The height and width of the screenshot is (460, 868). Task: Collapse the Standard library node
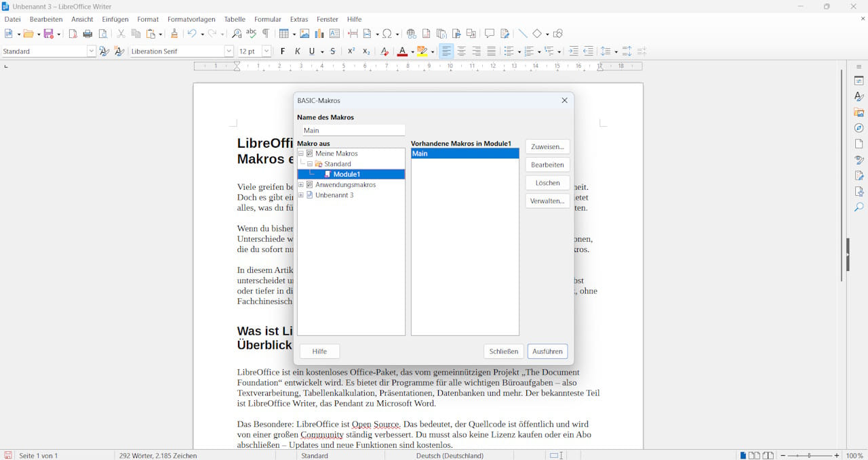tap(309, 163)
